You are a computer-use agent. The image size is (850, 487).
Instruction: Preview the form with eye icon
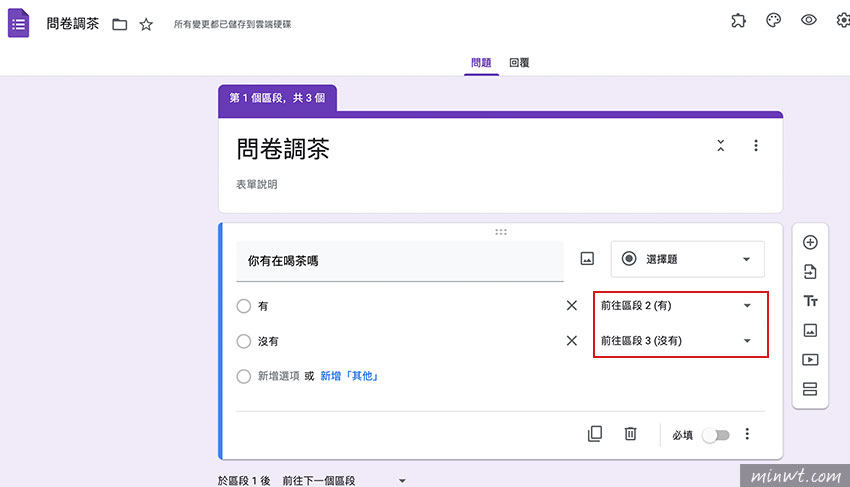coord(809,20)
